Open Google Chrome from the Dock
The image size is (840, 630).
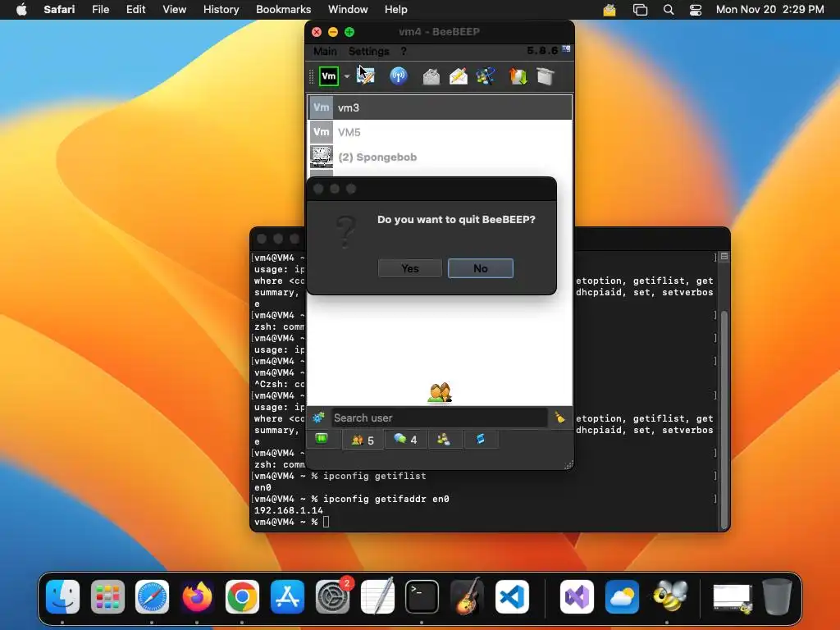click(242, 596)
